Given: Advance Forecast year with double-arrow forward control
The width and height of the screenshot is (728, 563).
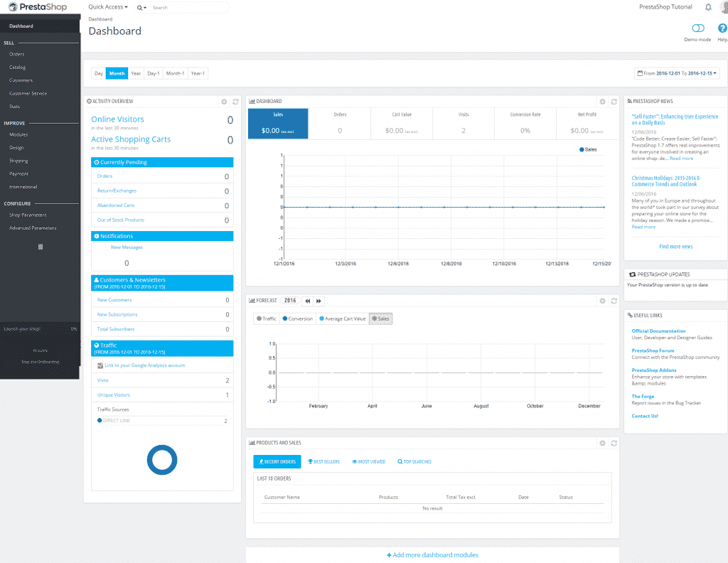Looking at the screenshot, I should [318, 300].
